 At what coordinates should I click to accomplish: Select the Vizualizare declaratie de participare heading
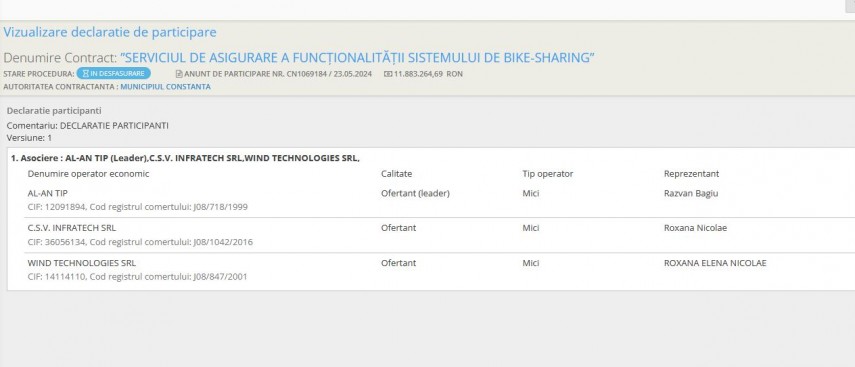110,32
